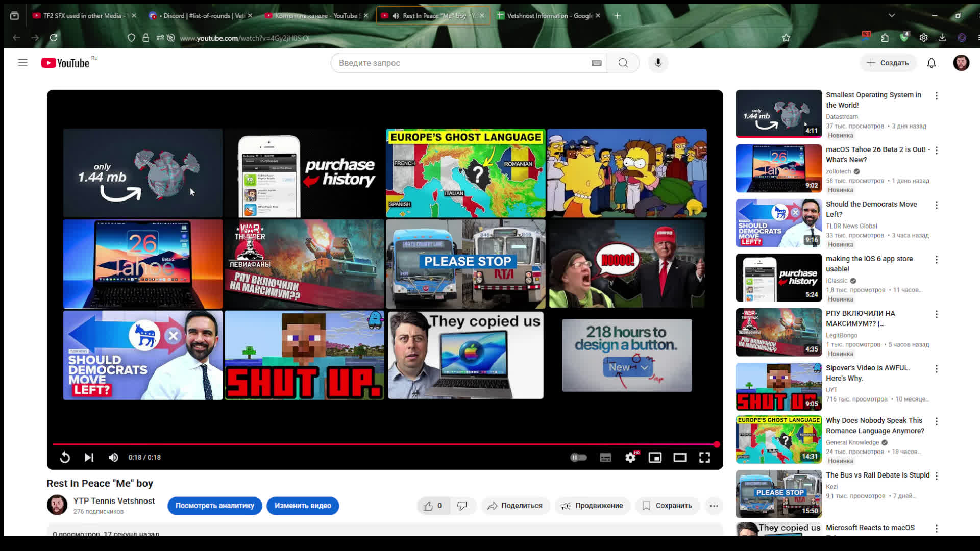Viewport: 980px width, 551px height.
Task: Open a new browser tab
Action: (x=617, y=16)
